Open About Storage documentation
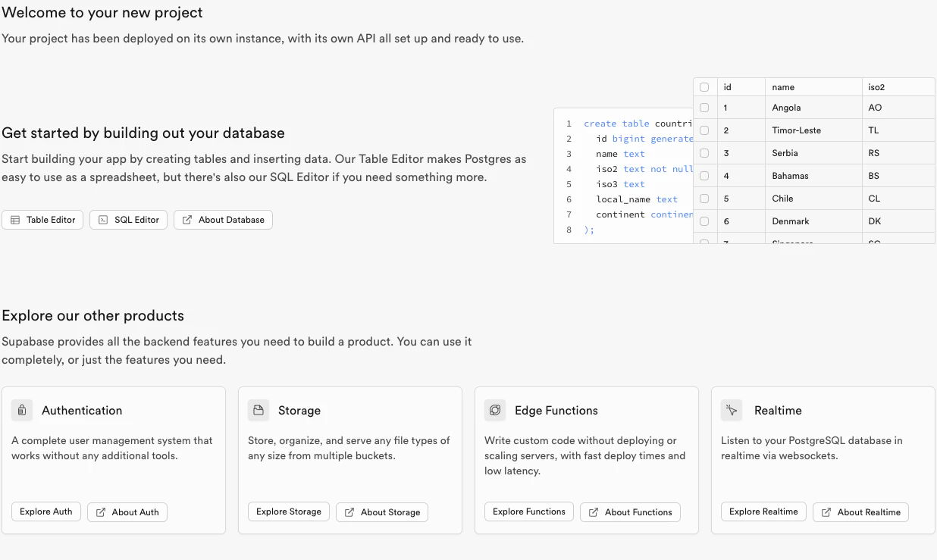937x560 pixels. (x=382, y=512)
